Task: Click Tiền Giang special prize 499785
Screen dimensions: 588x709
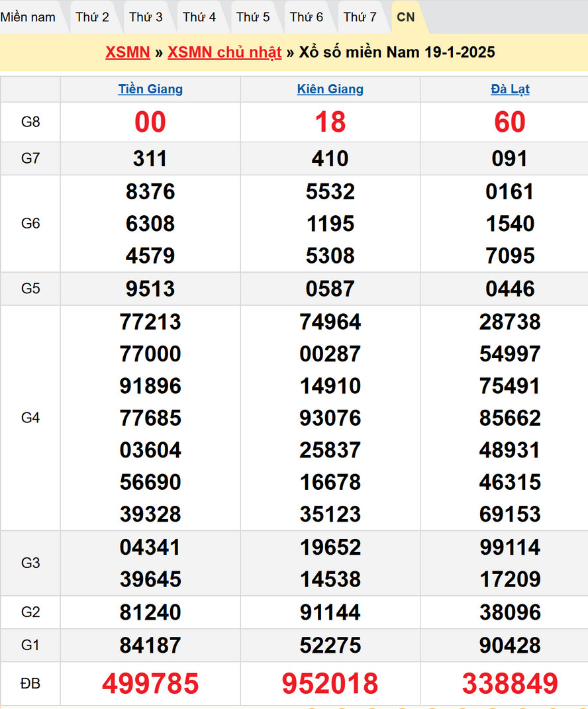Action: 150,684
